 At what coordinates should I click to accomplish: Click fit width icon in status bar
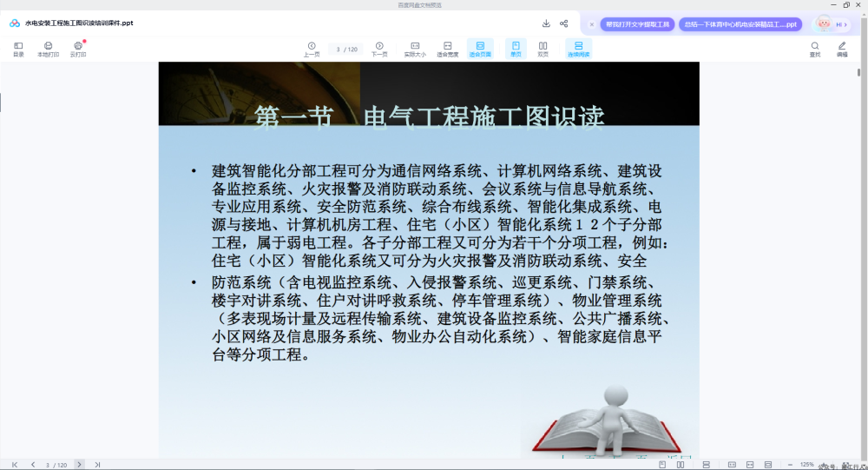pyautogui.click(x=750, y=465)
